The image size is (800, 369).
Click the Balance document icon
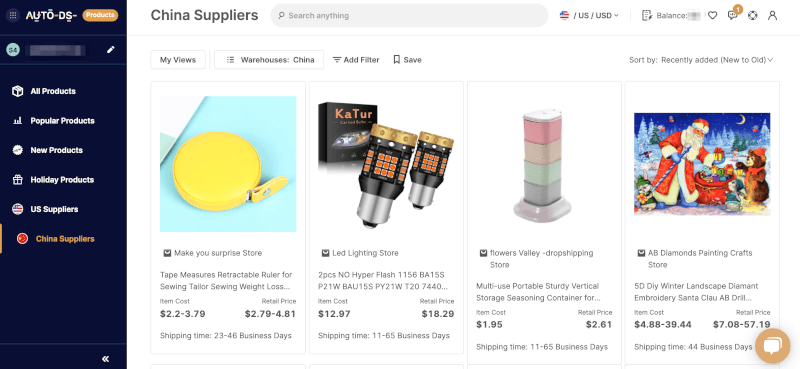[x=647, y=15]
